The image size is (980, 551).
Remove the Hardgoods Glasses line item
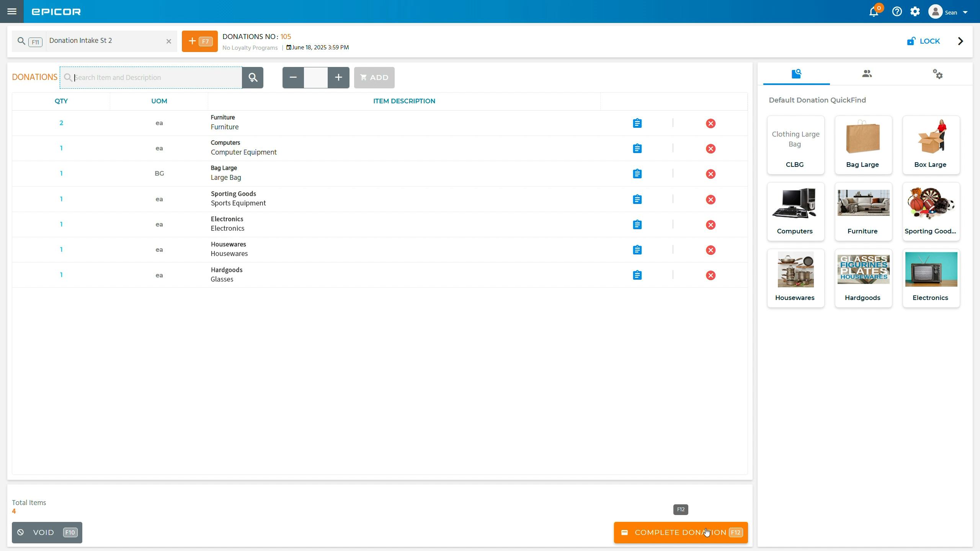pyautogui.click(x=710, y=275)
